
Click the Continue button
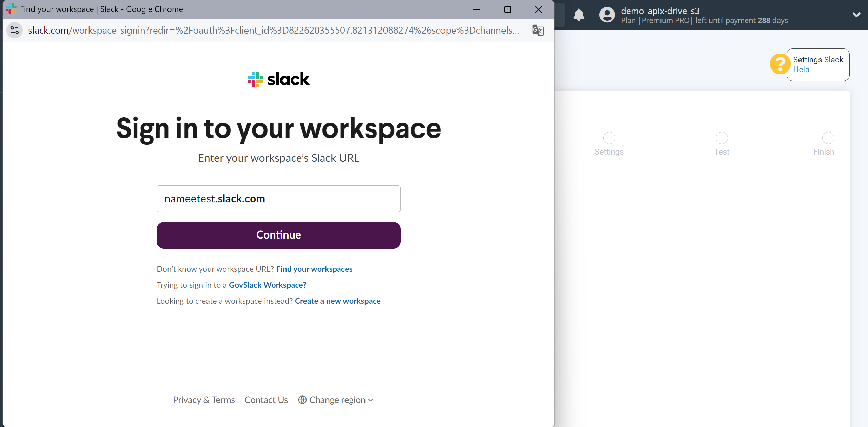278,235
